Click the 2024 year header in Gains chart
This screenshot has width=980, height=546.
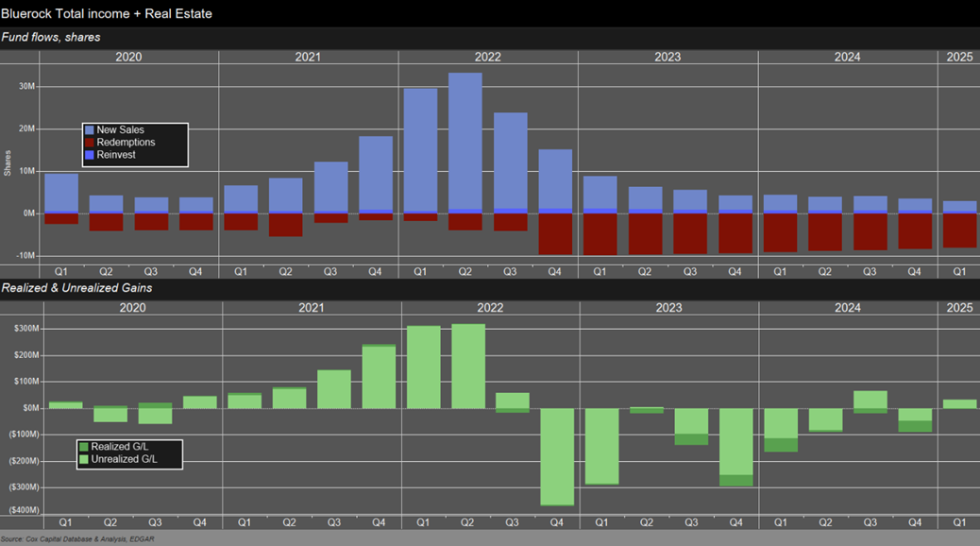point(847,308)
